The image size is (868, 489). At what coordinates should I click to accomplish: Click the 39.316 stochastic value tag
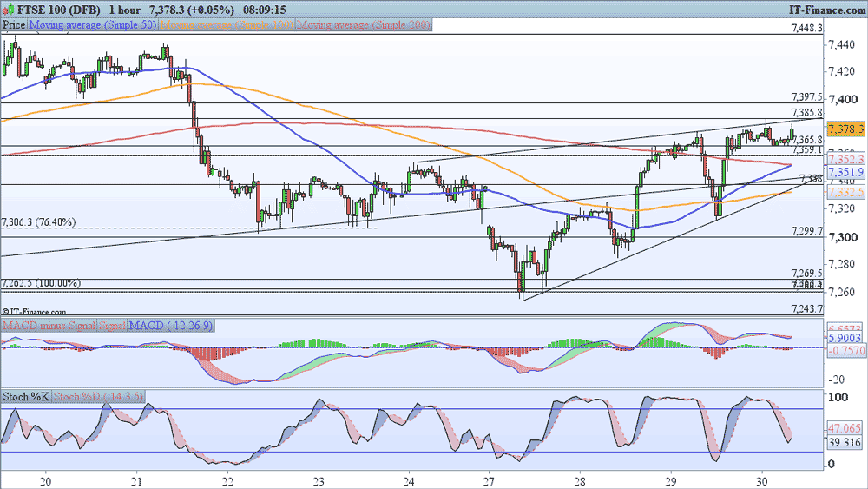pos(845,442)
